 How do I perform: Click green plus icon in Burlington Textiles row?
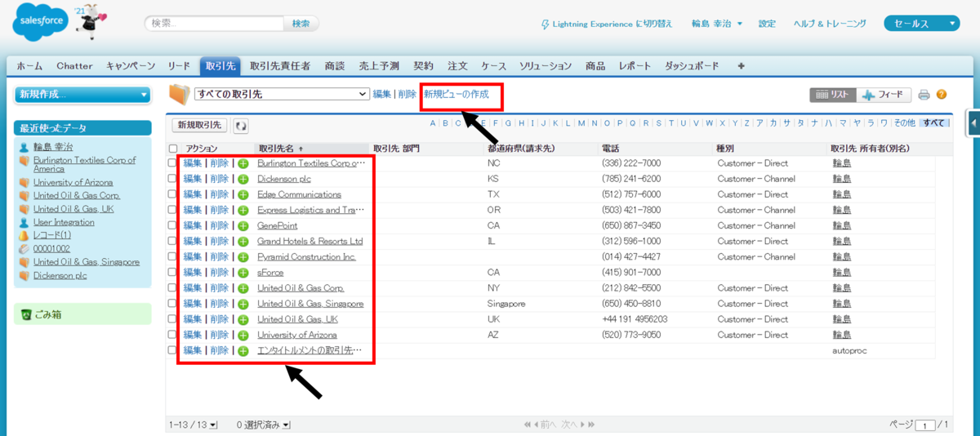coord(243,164)
